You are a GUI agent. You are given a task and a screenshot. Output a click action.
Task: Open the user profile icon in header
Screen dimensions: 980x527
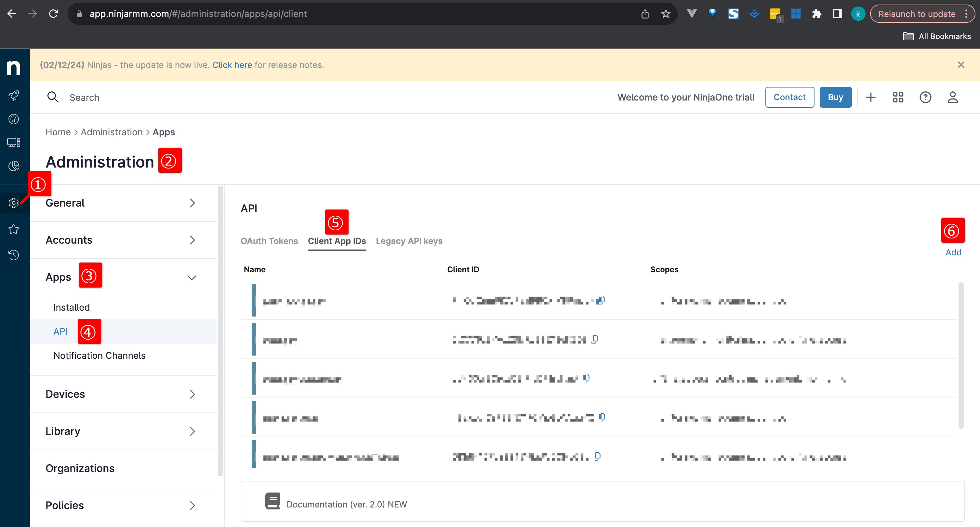point(953,97)
